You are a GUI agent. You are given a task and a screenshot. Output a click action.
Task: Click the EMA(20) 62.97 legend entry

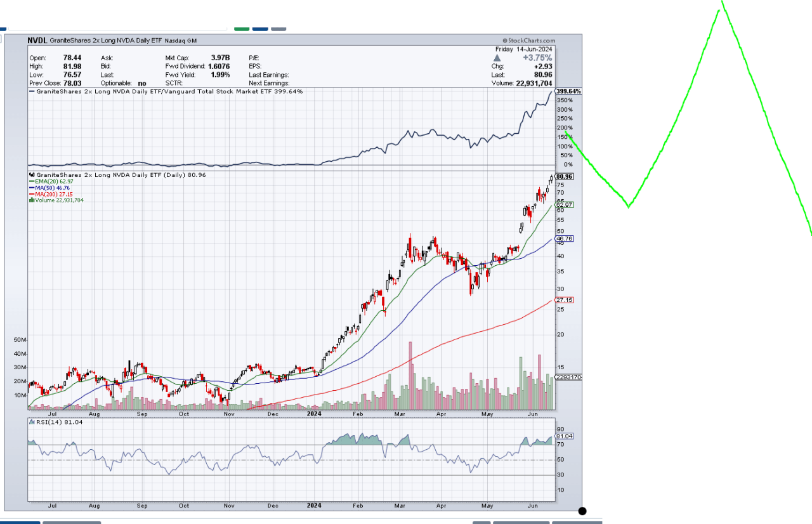(x=51, y=181)
